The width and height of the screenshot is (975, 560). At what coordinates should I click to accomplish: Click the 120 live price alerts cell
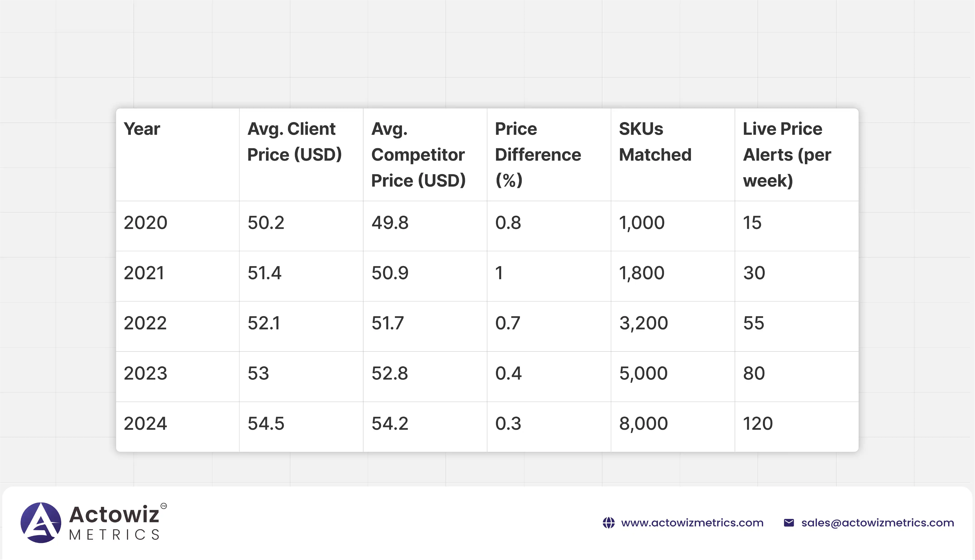pos(758,423)
